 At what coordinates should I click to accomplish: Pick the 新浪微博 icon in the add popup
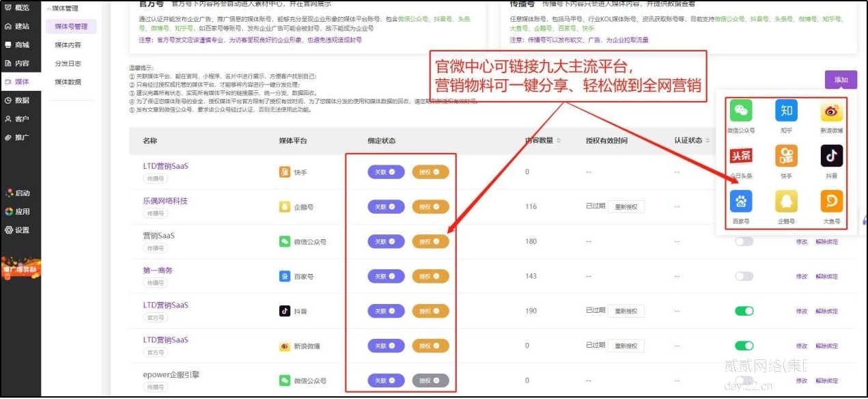[831, 111]
